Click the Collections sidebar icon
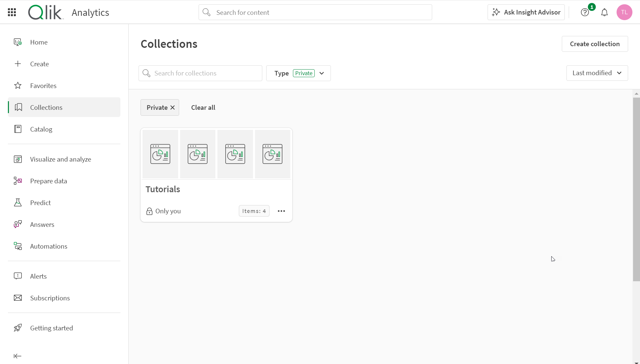This screenshot has width=640, height=364. point(17,107)
